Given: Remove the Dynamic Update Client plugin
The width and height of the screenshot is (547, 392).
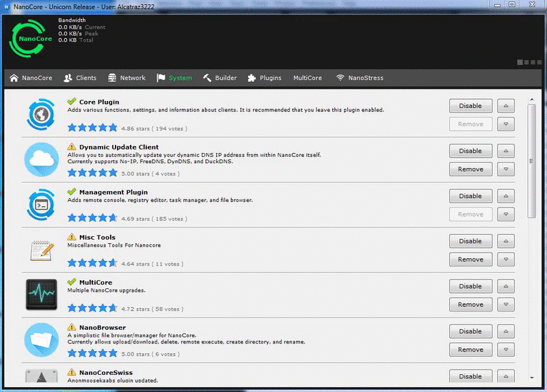Looking at the screenshot, I should pos(470,169).
